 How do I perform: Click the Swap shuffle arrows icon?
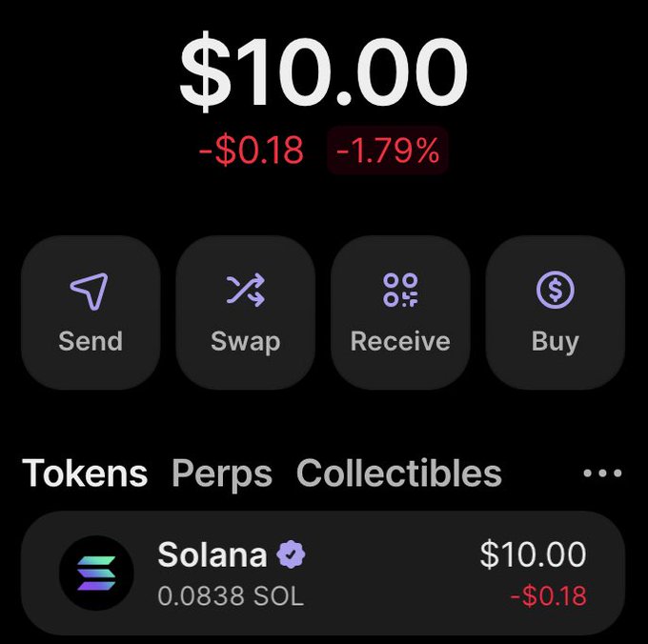pyautogui.click(x=246, y=290)
